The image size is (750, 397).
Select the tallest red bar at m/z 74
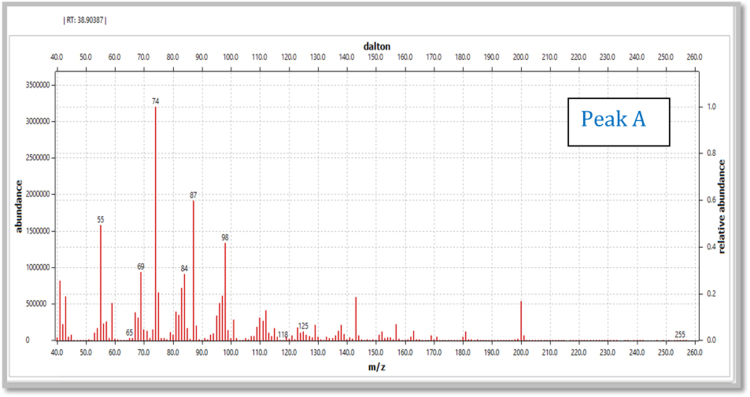[x=155, y=223]
